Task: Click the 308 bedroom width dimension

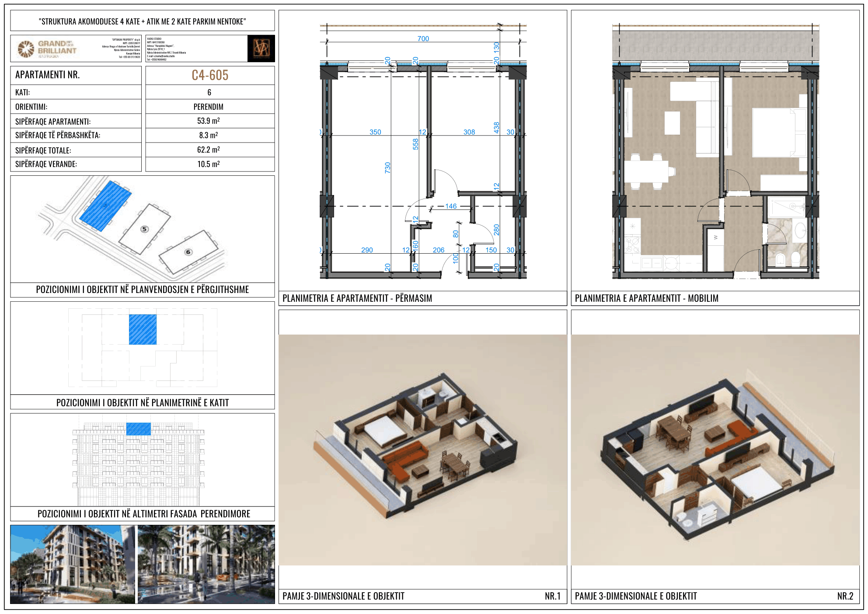Action: pos(469,132)
